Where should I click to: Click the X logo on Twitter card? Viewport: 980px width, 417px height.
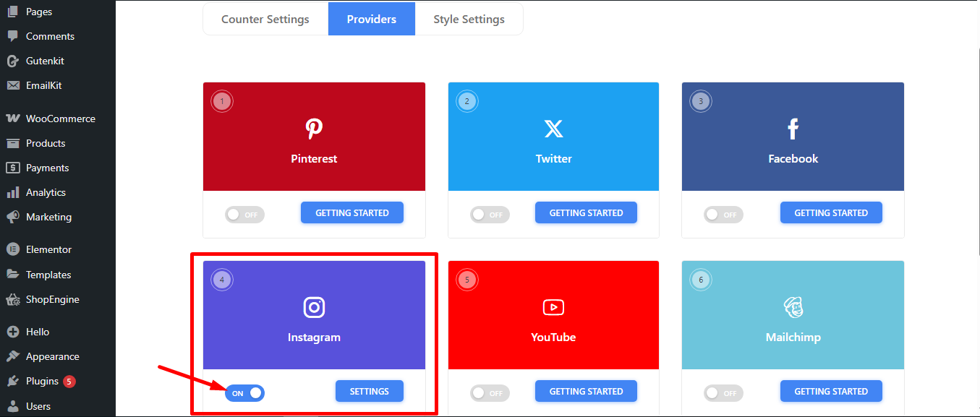pyautogui.click(x=553, y=129)
